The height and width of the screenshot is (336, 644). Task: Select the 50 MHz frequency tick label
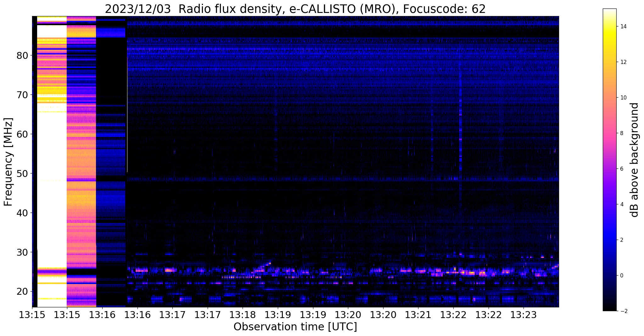(x=23, y=174)
